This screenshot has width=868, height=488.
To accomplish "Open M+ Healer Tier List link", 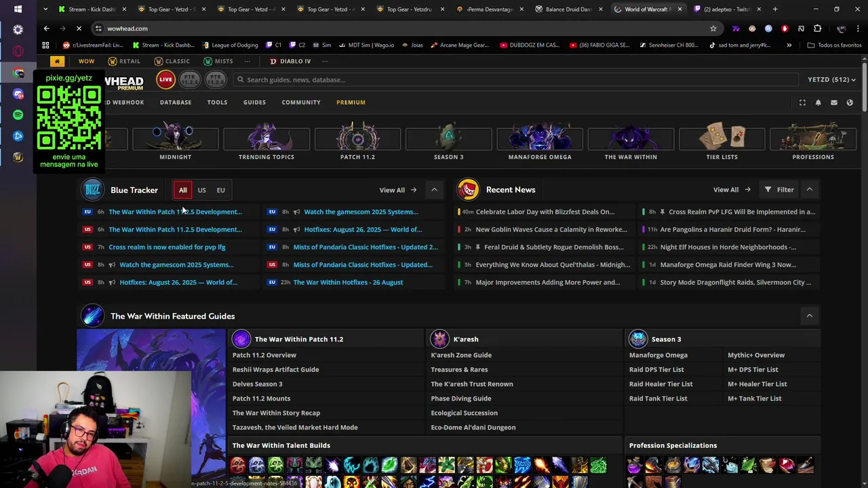I will (x=757, y=384).
